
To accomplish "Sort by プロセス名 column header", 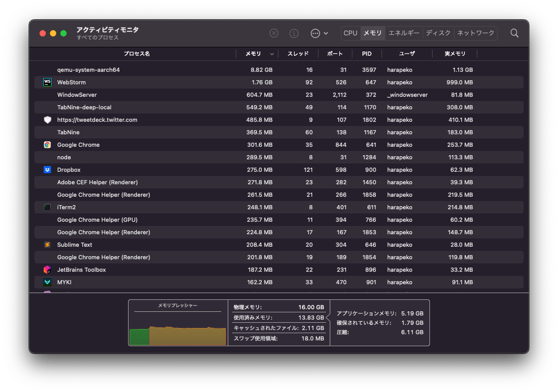I will pyautogui.click(x=137, y=54).
